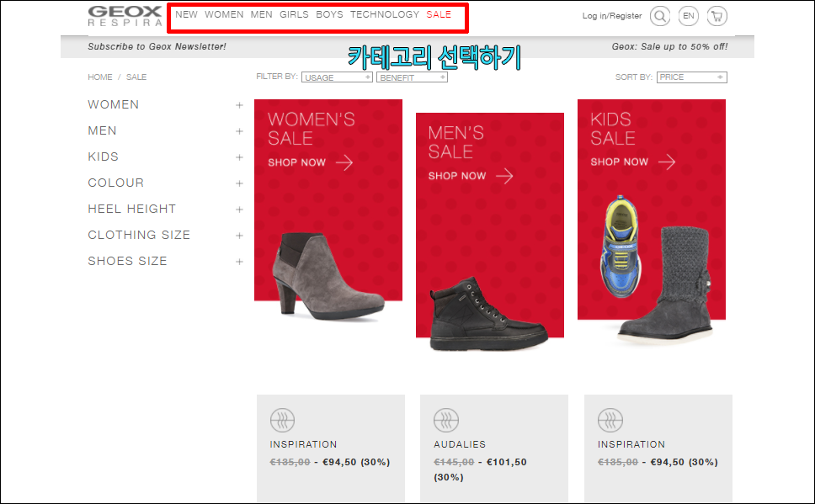Click the black men's lace-up boot image
815x504 pixels.
[x=488, y=314]
